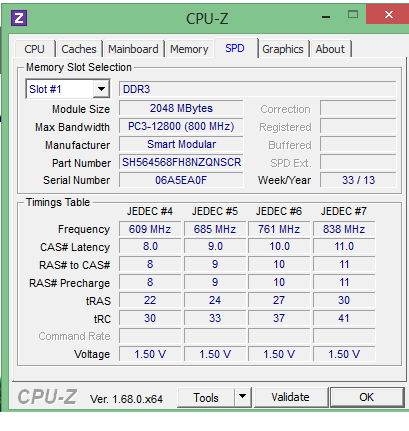Click the PC3-12800 (800 MHz) bandwidth value

[181, 126]
